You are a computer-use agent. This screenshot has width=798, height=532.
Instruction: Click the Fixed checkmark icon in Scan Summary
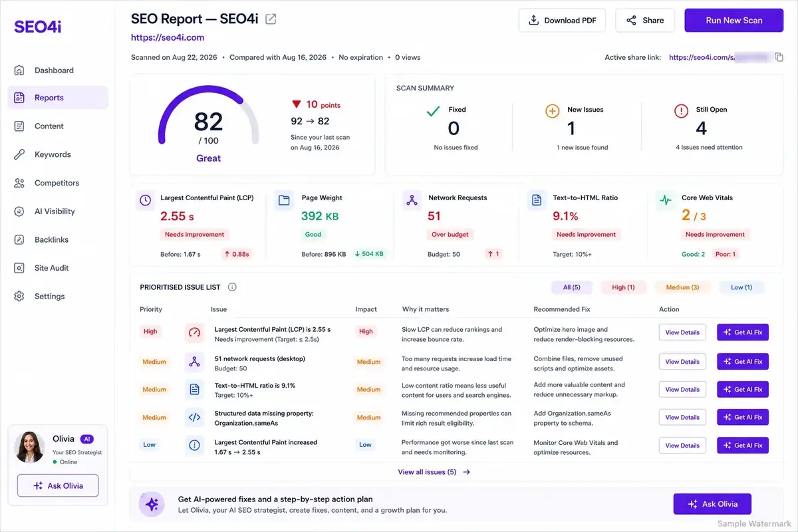coord(433,111)
